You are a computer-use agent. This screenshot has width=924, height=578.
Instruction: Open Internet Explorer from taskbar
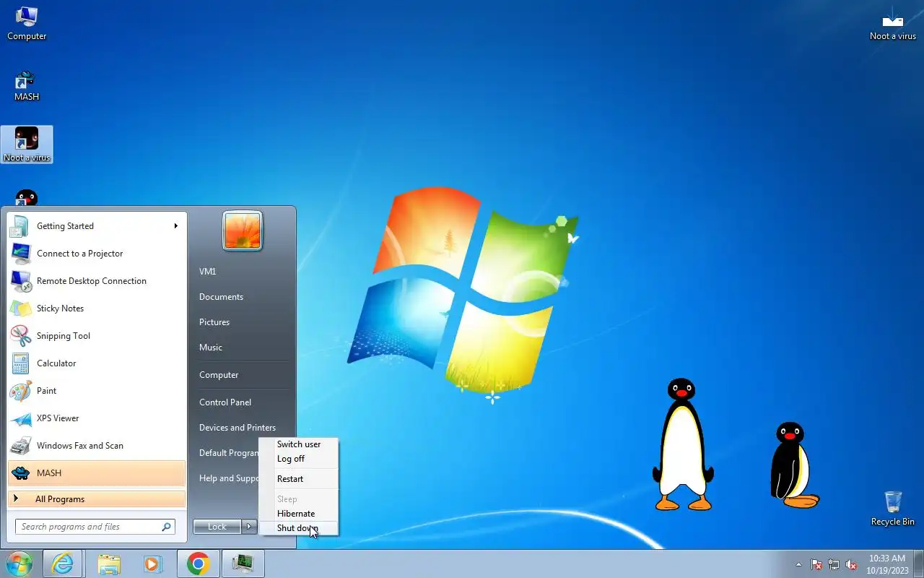(63, 564)
